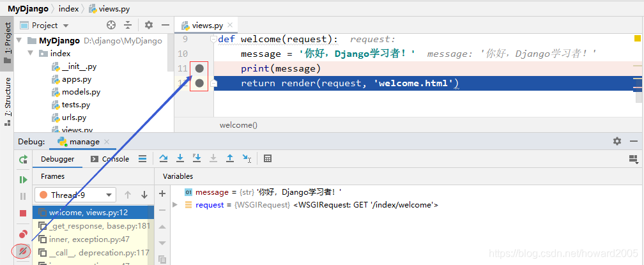Select frame _get_response, base.py:181
Image resolution: width=644 pixels, height=265 pixels.
coord(93,226)
